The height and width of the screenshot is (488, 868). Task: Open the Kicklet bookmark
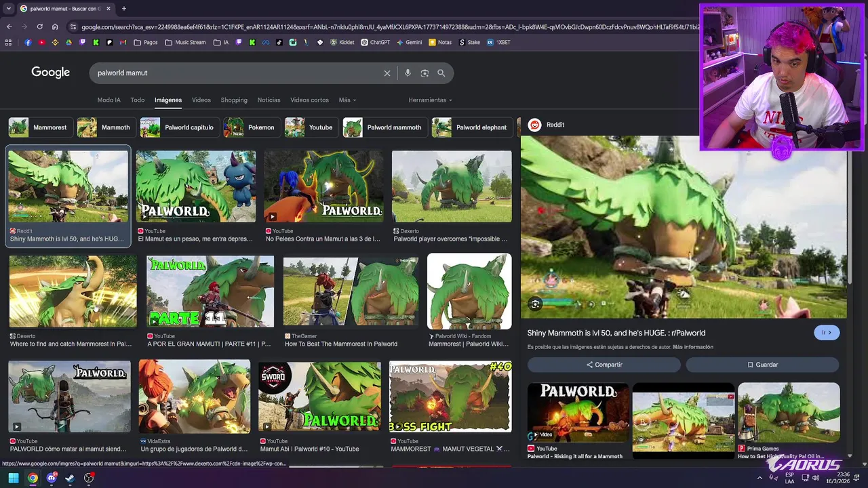click(342, 42)
